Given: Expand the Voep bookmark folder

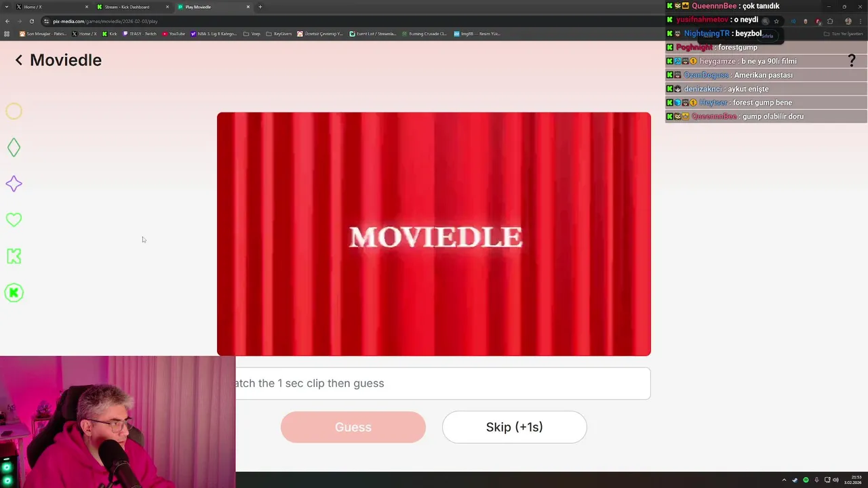Looking at the screenshot, I should [252, 34].
